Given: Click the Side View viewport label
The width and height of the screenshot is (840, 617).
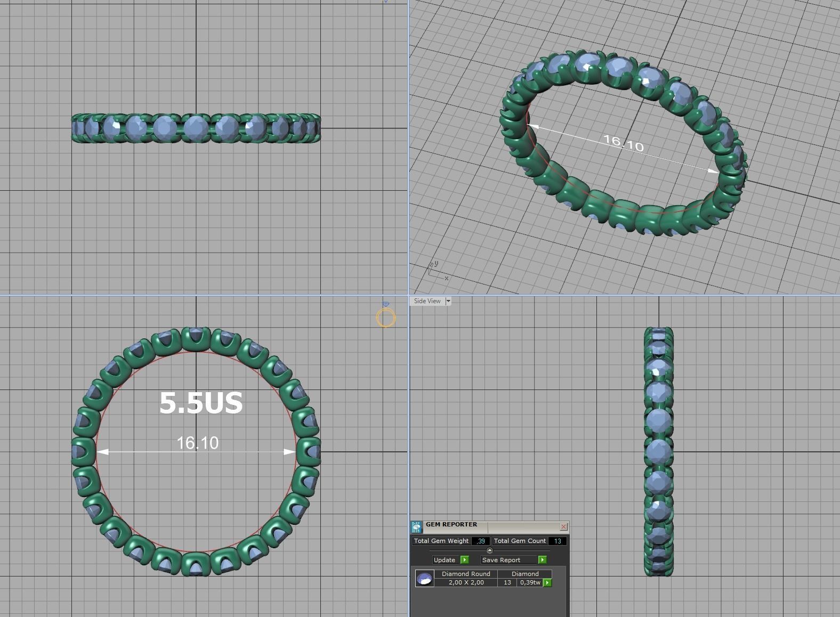Looking at the screenshot, I should point(427,301).
